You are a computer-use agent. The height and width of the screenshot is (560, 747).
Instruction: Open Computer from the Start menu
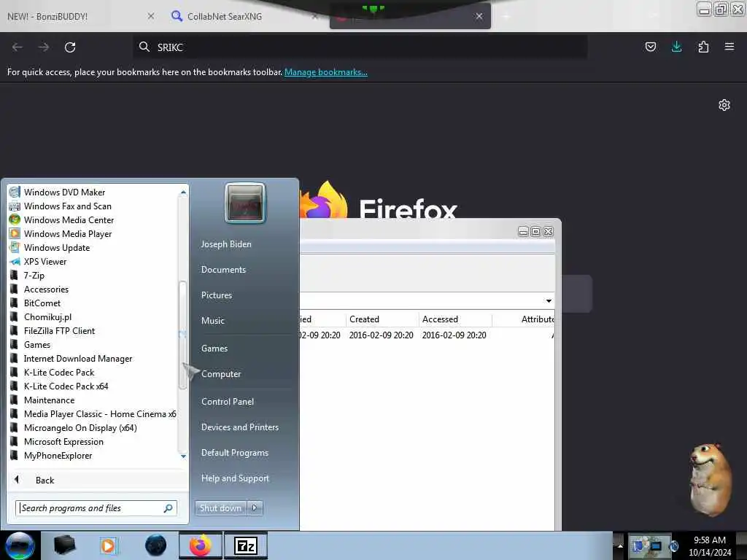point(220,374)
